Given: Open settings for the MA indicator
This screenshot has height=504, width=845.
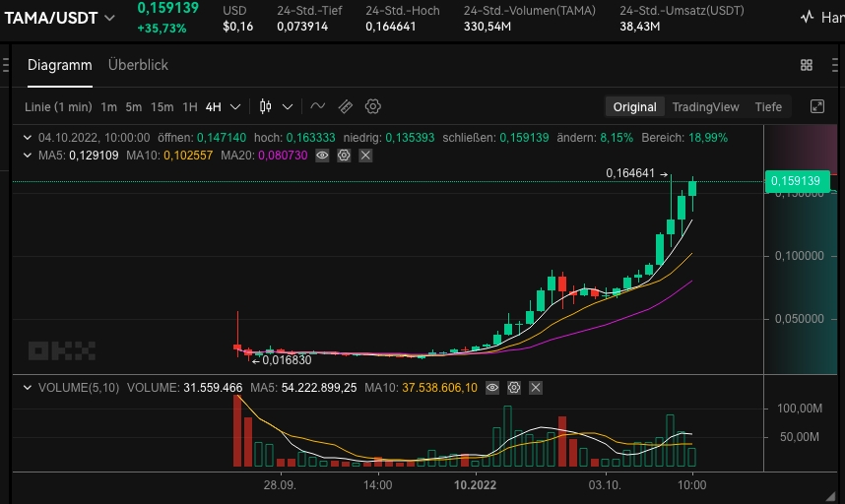Looking at the screenshot, I should [344, 156].
